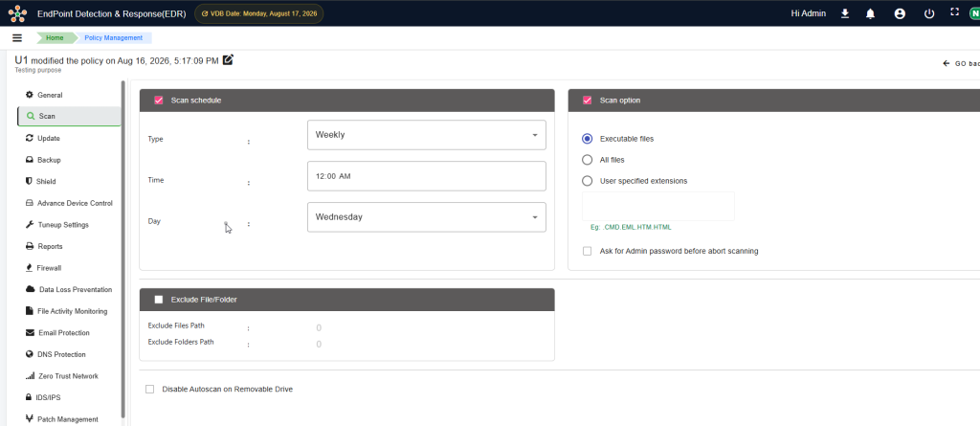Click the Exclude Folders Path count value
This screenshot has height=426, width=980.
click(x=319, y=344)
